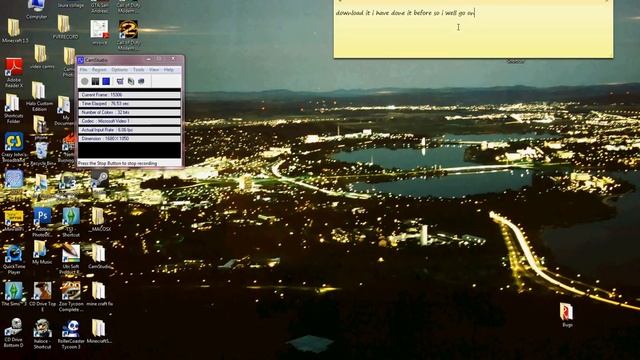The image size is (640, 360).
Task: Open the File menu in CamStudio
Action: tap(83, 70)
